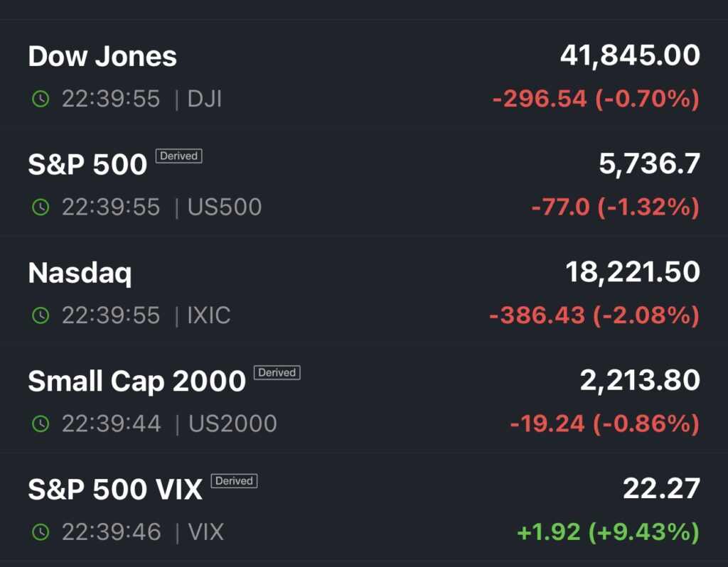Image resolution: width=728 pixels, height=567 pixels.
Task: Click the Derived badge next to S&P 500
Action: pyautogui.click(x=178, y=156)
